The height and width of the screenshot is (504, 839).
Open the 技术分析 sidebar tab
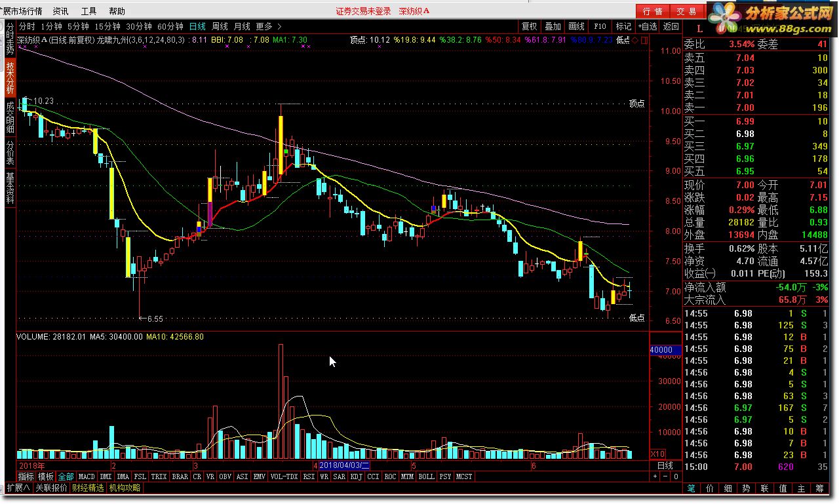point(10,77)
